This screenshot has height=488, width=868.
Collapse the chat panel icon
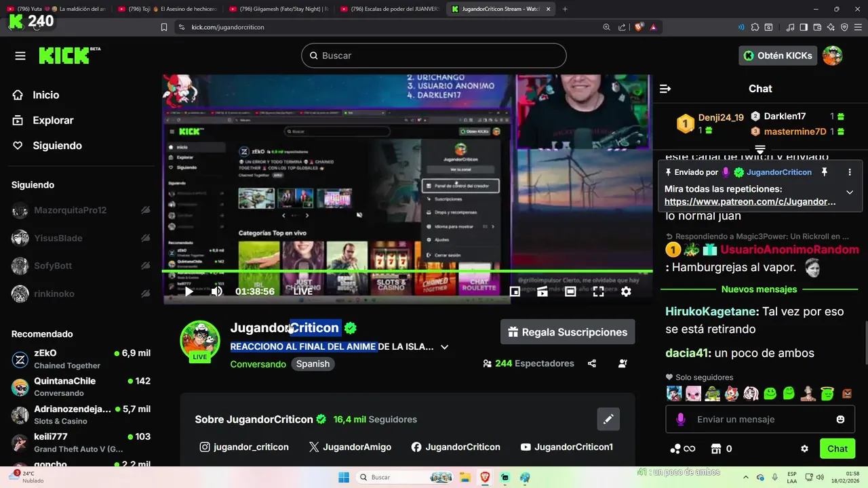pos(665,89)
